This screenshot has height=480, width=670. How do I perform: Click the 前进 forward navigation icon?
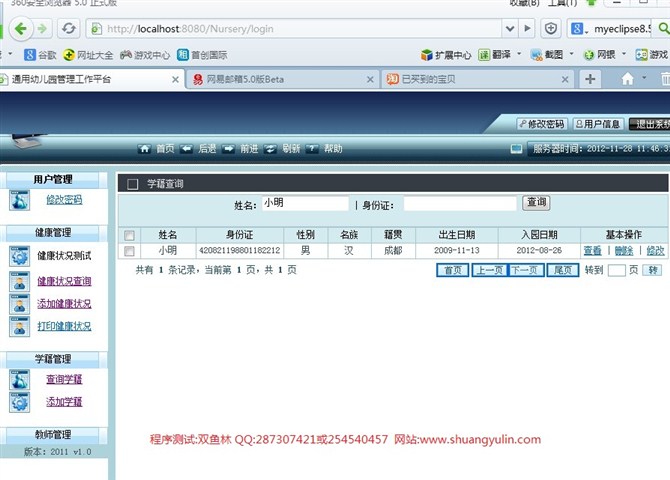pos(228,149)
